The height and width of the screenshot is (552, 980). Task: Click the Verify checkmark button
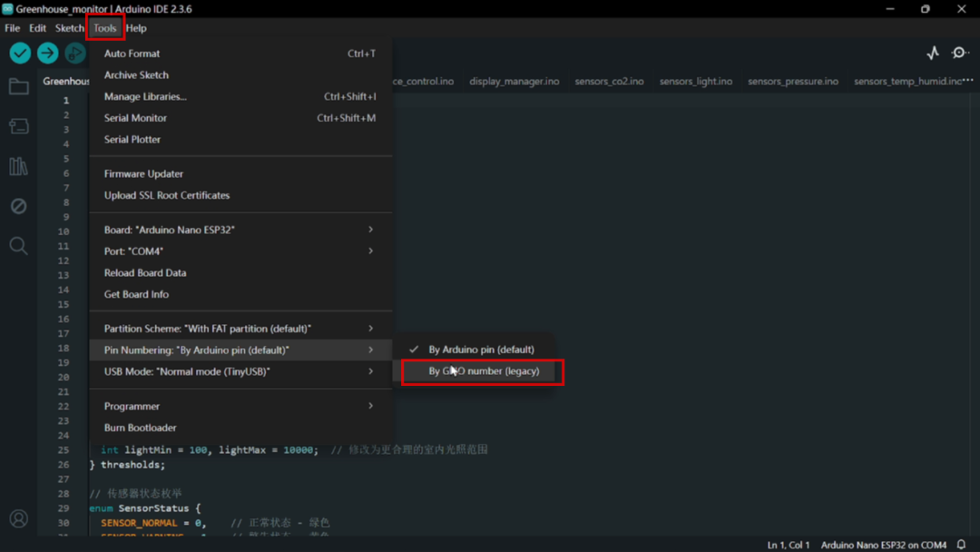coord(20,54)
